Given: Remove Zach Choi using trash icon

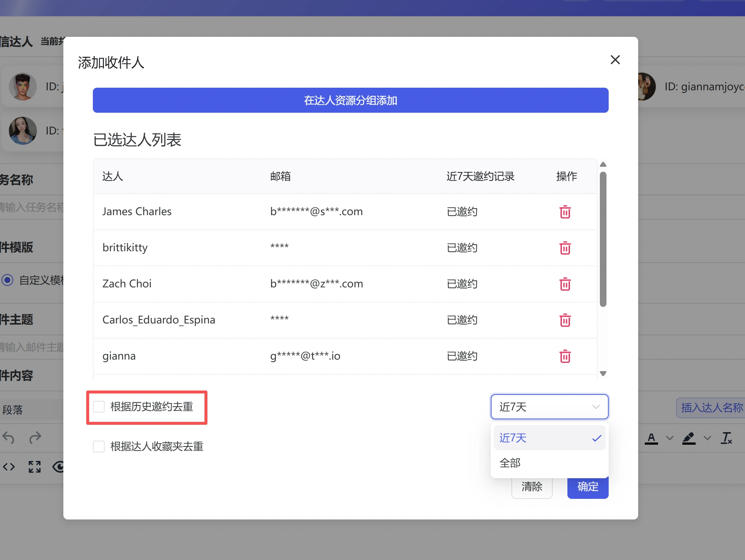Looking at the screenshot, I should pyautogui.click(x=565, y=284).
